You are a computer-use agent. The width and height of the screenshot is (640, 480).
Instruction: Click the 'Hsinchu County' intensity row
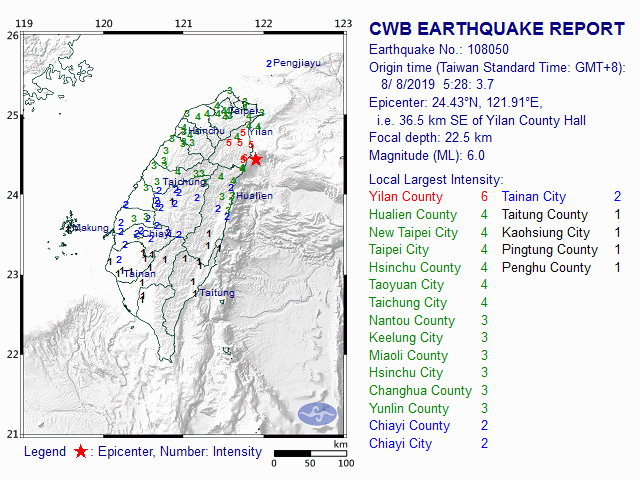(x=428, y=267)
